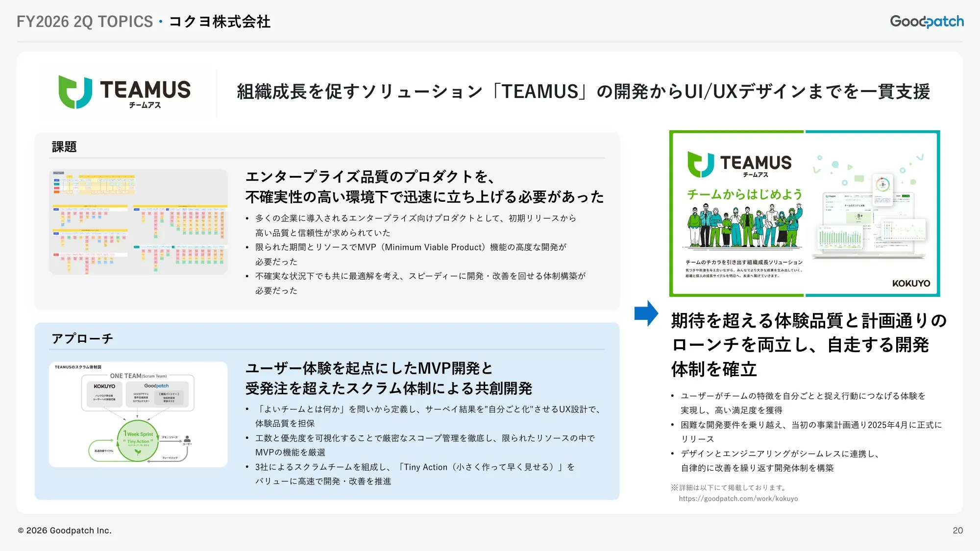
Task: Select the heading "ユーザー体験を起点にしたMVP開発と"
Action: 369,368
